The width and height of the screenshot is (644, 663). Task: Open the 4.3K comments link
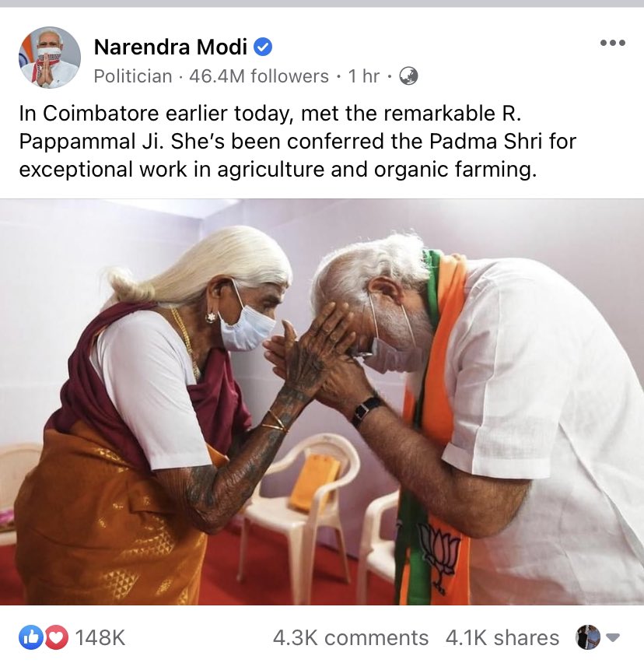pyautogui.click(x=350, y=637)
